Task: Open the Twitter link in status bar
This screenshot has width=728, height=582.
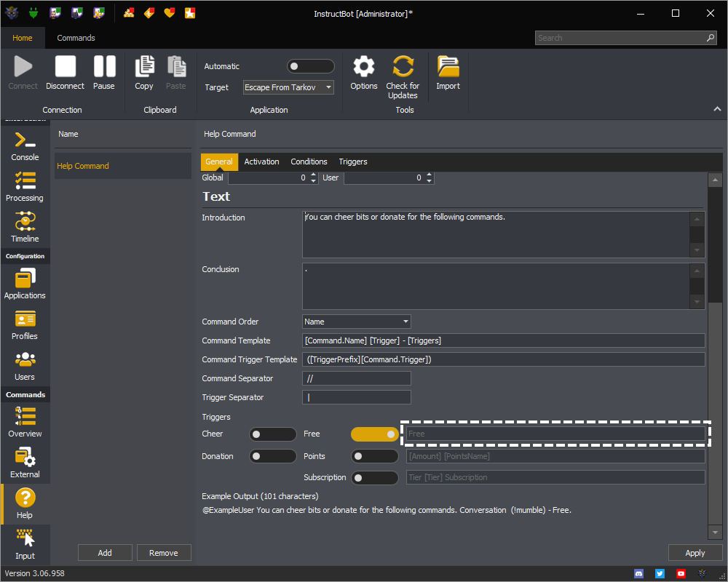Action: click(x=660, y=574)
